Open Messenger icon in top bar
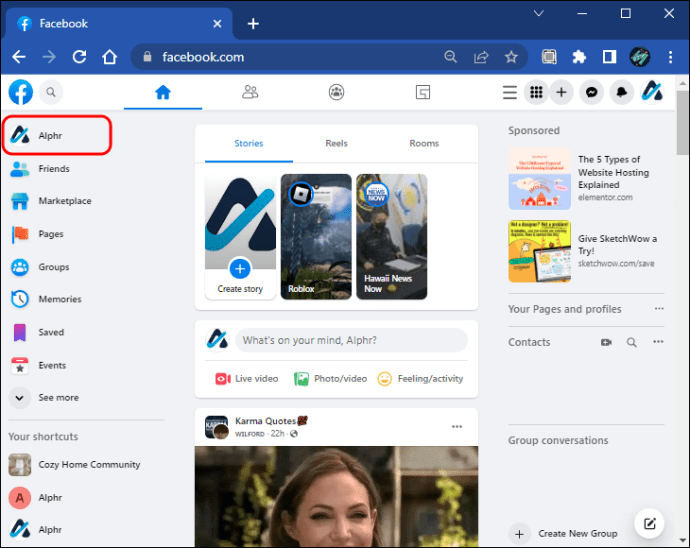 click(x=592, y=92)
